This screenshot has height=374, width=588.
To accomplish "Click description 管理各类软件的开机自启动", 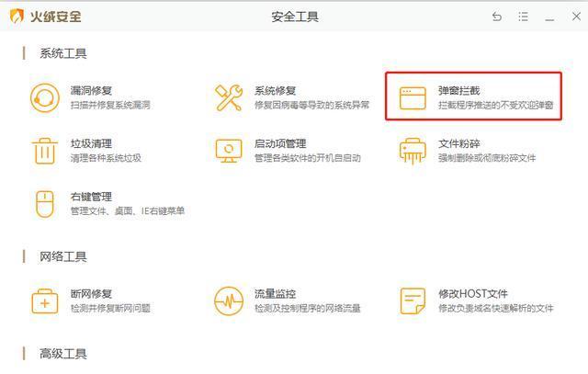I will [x=308, y=158].
